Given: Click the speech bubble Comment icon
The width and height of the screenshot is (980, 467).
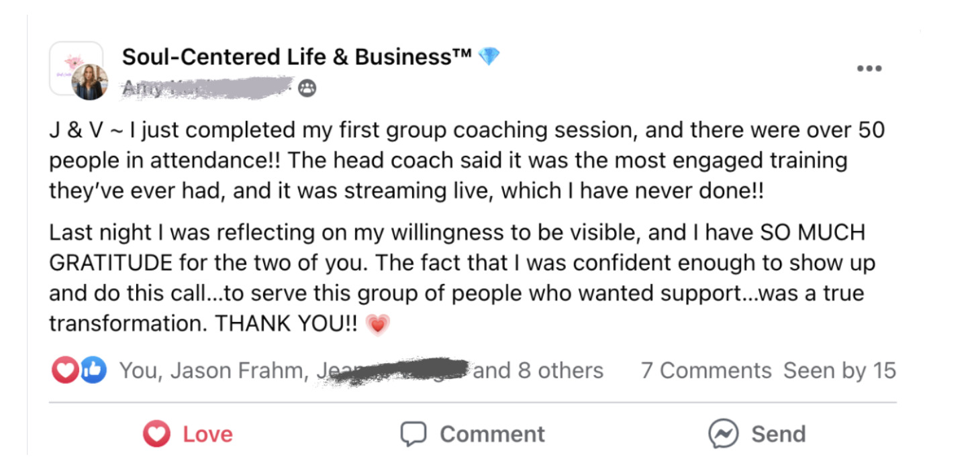Looking at the screenshot, I should (413, 434).
